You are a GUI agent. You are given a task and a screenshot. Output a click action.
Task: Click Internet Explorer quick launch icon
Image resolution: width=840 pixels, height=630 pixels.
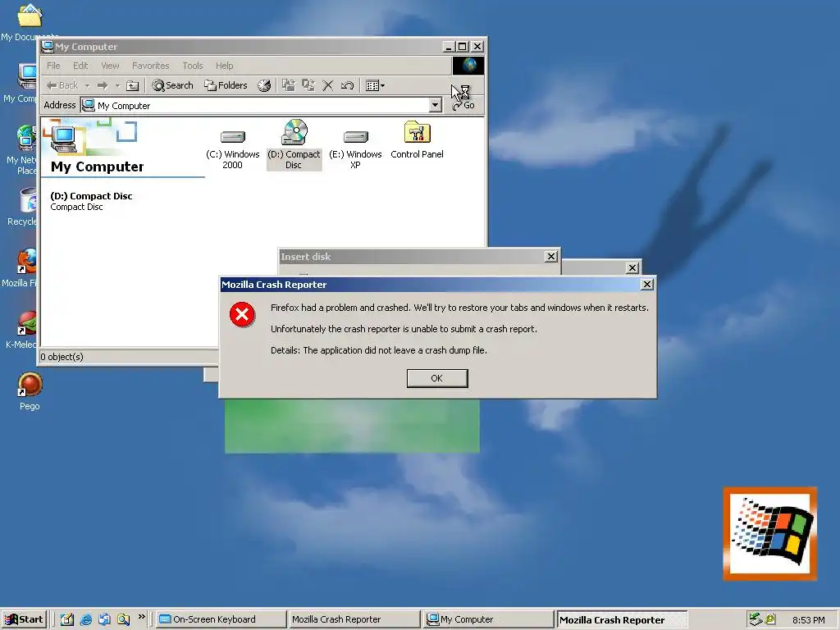pyautogui.click(x=85, y=619)
